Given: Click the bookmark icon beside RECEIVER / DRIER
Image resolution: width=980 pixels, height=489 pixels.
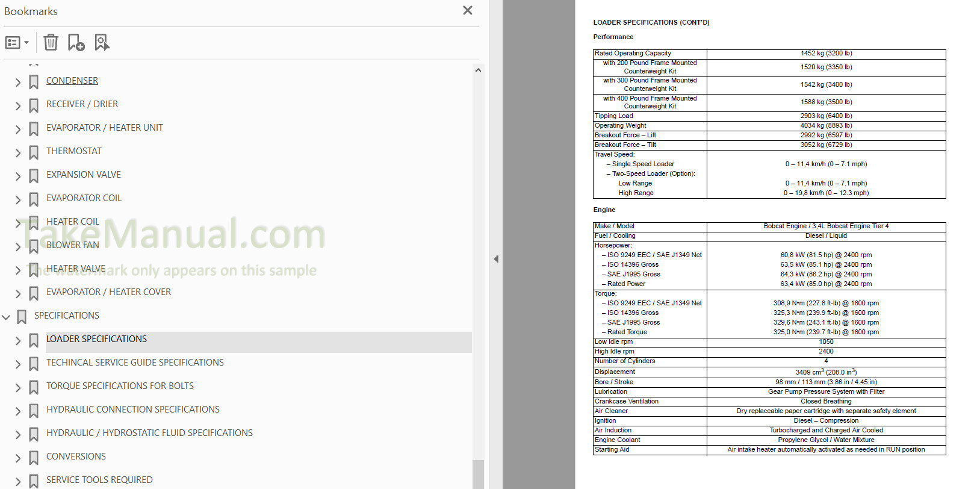Looking at the screenshot, I should (34, 105).
